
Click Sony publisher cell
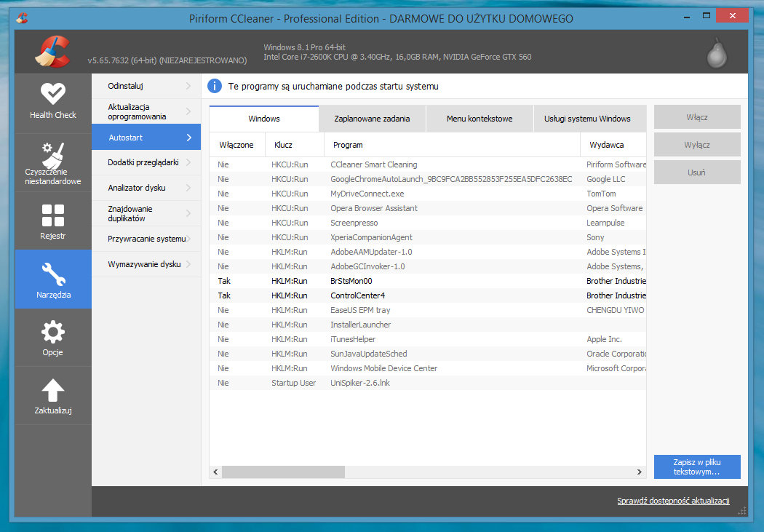(595, 237)
